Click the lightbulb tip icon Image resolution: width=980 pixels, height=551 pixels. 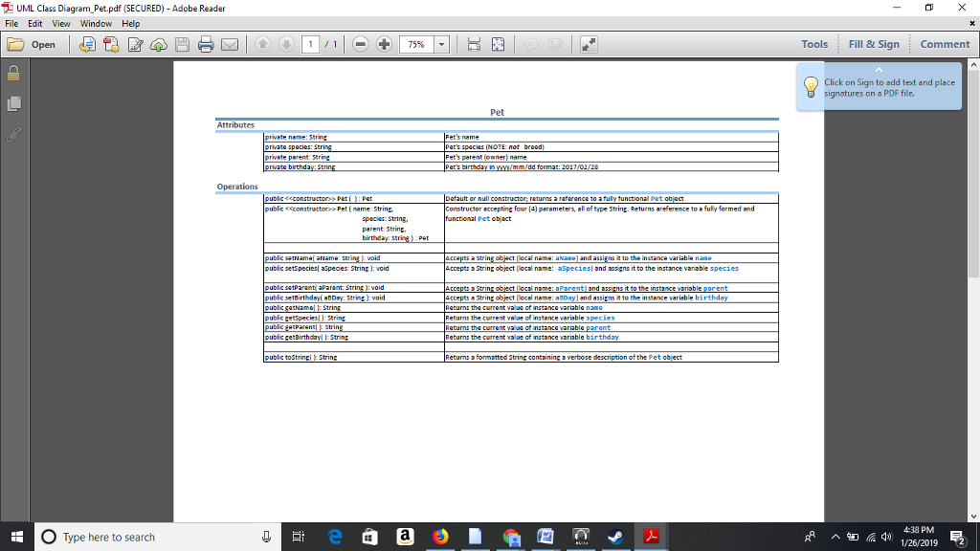click(811, 87)
